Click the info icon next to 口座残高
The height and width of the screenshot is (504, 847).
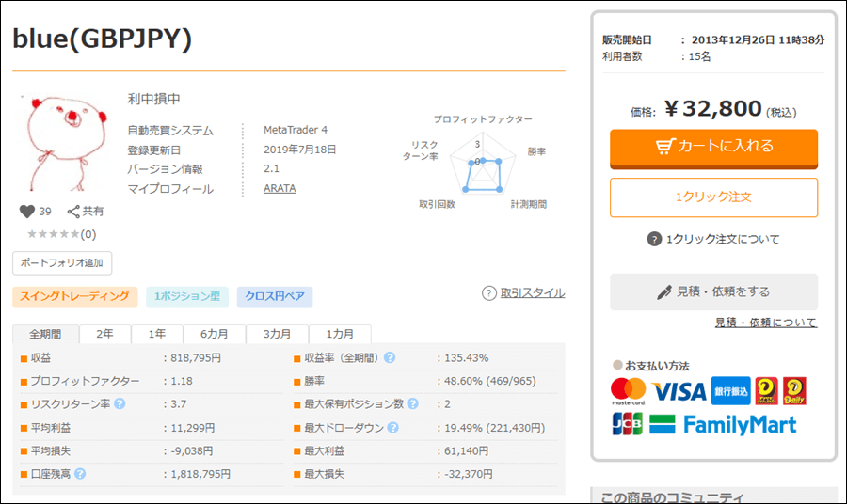pyautogui.click(x=80, y=474)
